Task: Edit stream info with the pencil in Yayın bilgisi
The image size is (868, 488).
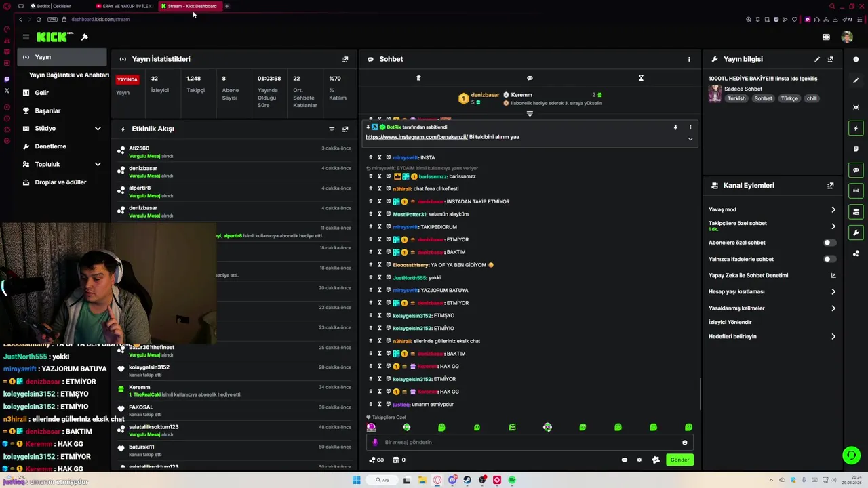Action: tap(817, 59)
